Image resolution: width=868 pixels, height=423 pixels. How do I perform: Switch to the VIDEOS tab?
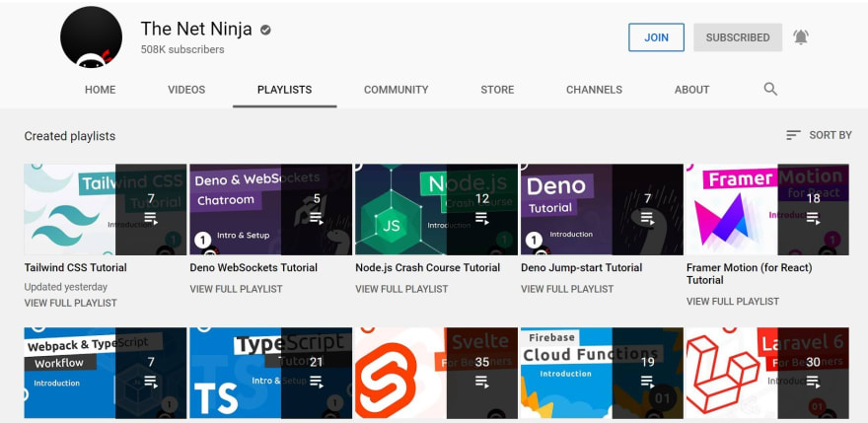tap(186, 90)
